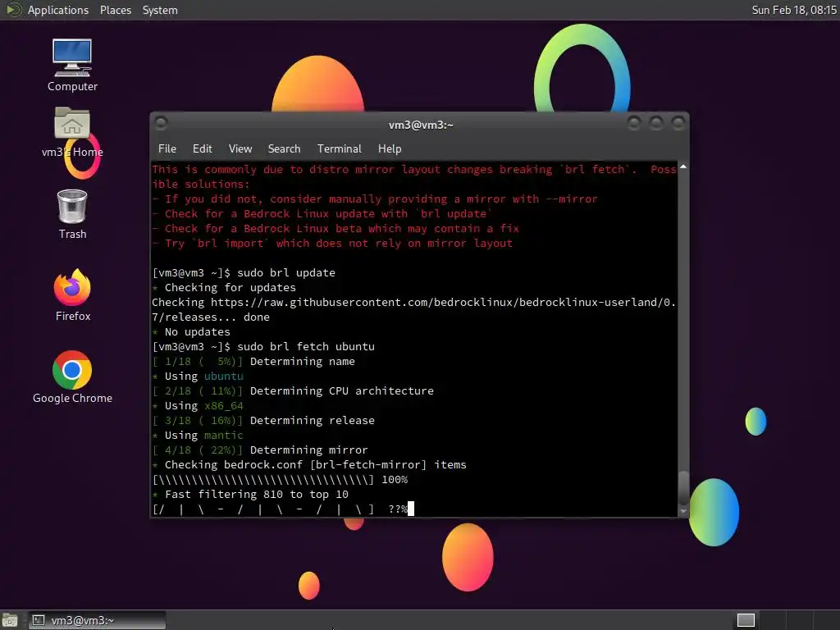This screenshot has height=630, width=840.
Task: Click the 'Determining release' line
Action: point(263,421)
